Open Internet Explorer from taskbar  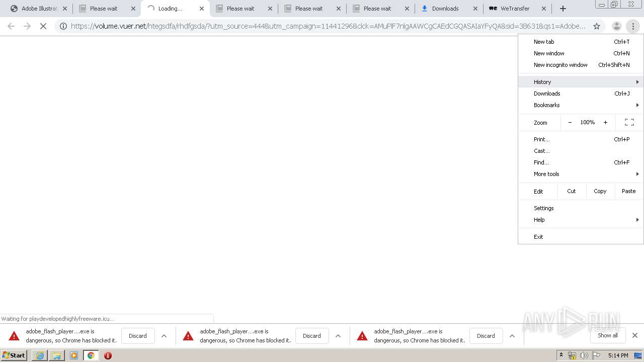pos(40,355)
